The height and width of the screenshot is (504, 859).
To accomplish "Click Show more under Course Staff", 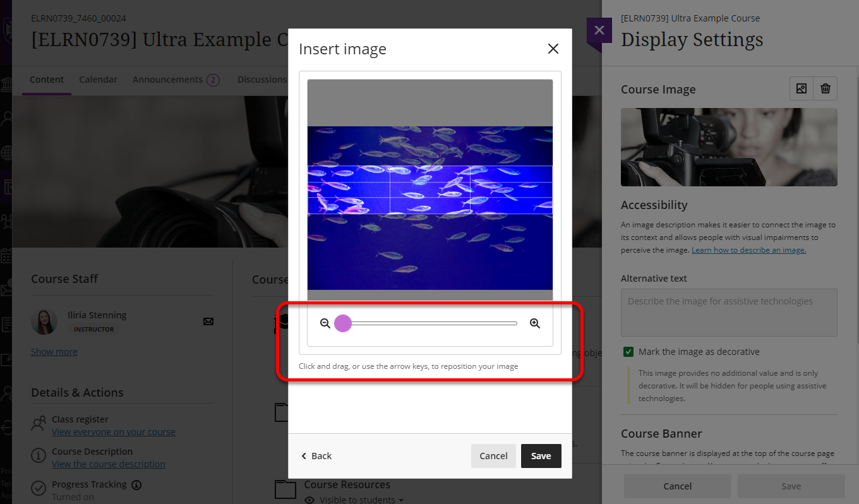I will [54, 352].
